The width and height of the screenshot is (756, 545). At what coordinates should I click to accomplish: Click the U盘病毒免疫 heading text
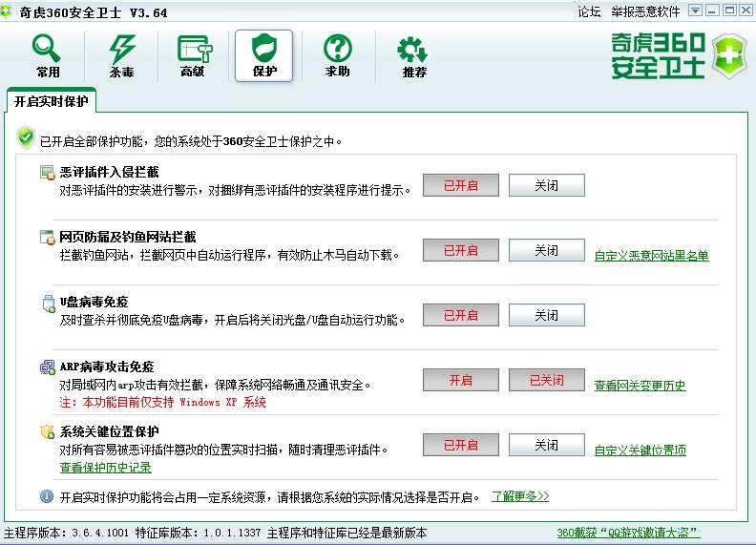pos(94,302)
